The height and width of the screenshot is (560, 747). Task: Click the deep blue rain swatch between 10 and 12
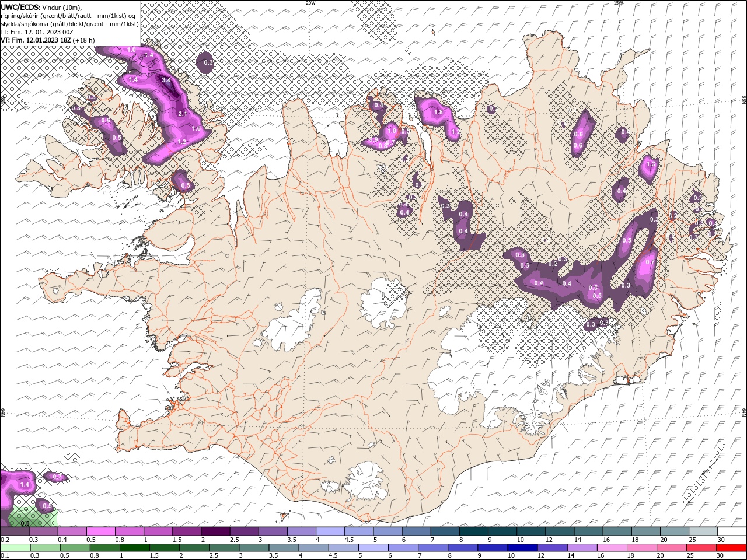pos(521,548)
